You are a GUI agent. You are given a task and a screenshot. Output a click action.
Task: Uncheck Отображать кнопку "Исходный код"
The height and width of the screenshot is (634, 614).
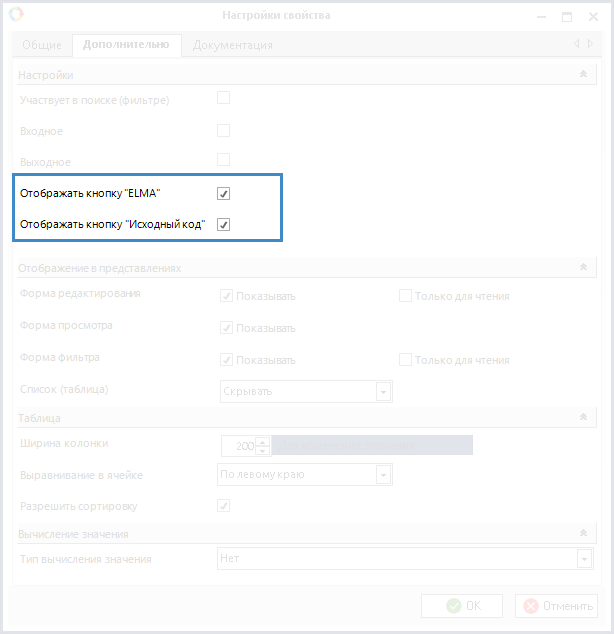(x=224, y=224)
